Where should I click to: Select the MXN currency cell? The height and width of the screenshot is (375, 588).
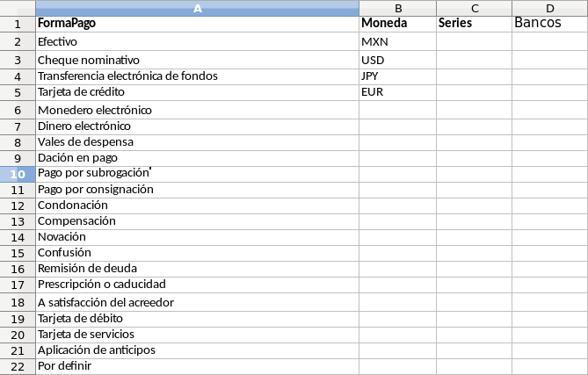(397, 41)
